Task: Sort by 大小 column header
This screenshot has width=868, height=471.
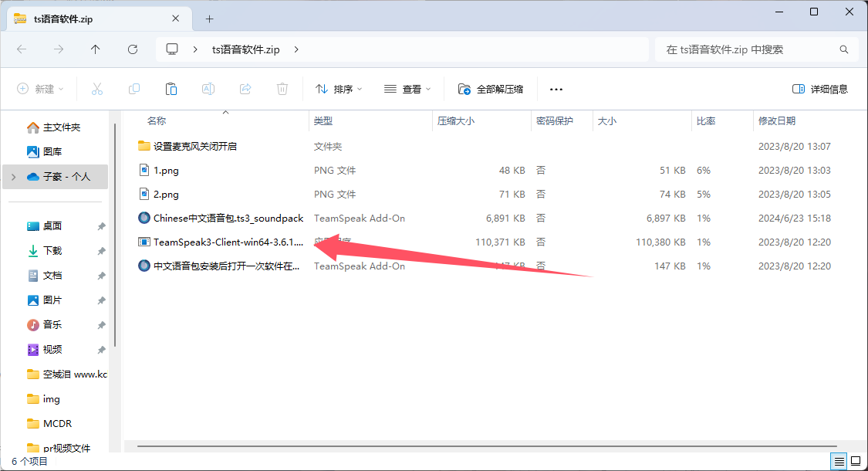Action: pos(606,120)
